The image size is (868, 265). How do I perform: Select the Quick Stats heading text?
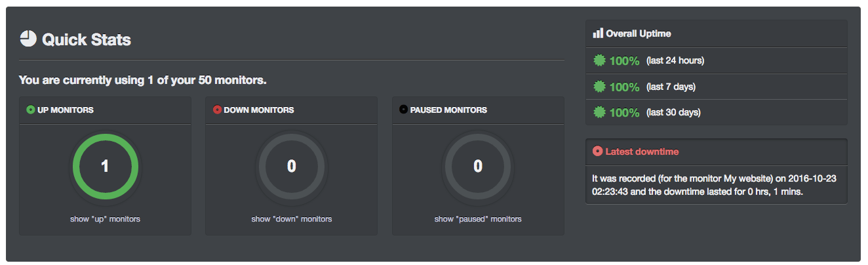(87, 40)
